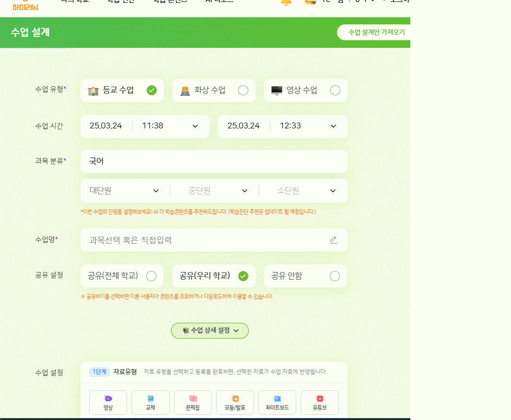Select the 문제집 (workbook) material type icon
The image size is (511, 420).
[193, 402]
